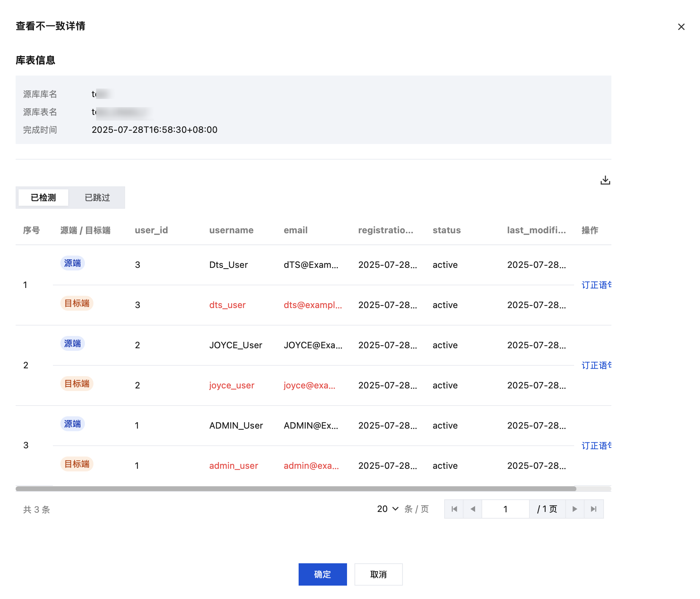Click the download icon above the table
700x599 pixels.
(605, 180)
